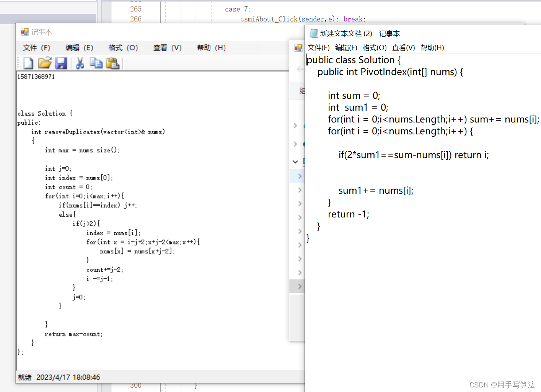
Task: Open 帮助 (H) menu in the left notepad
Action: [x=211, y=47]
